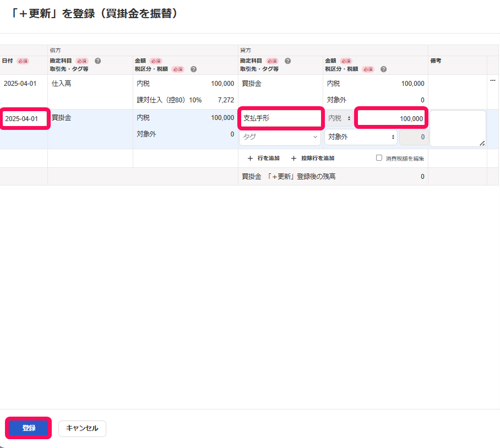Click the 登録 button

29,428
